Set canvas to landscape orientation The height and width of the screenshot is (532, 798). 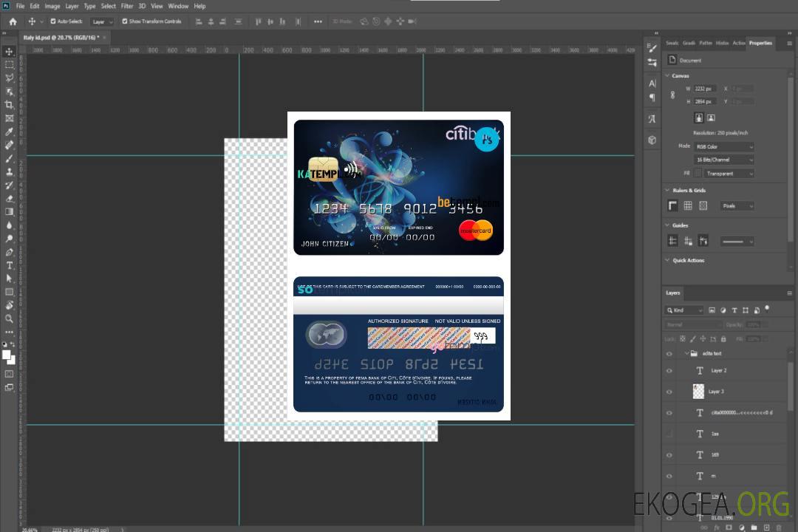[711, 118]
